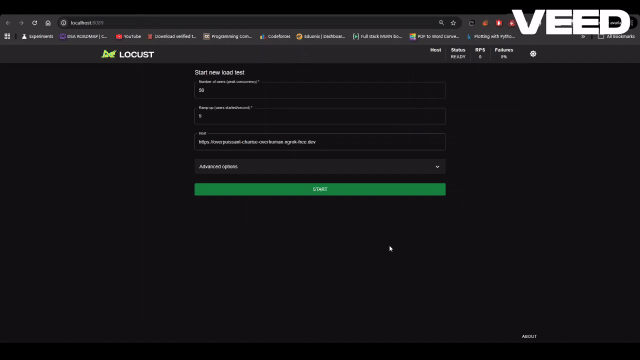
Task: Click the Locust logo in the header
Action: [x=128, y=54]
